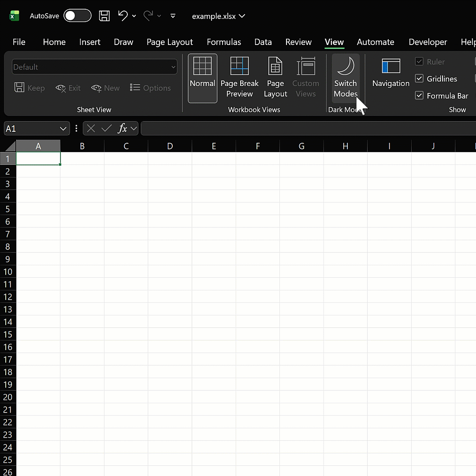The width and height of the screenshot is (476, 476).
Task: Switch to the Developer tab
Action: pyautogui.click(x=428, y=42)
